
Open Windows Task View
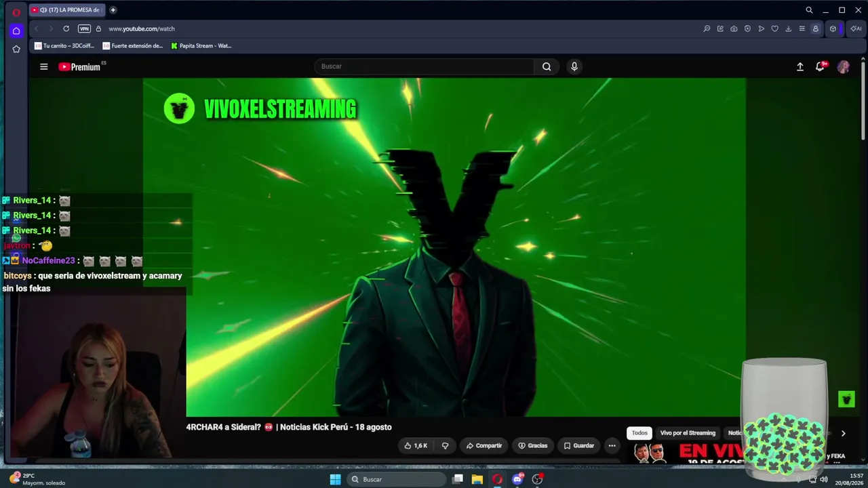458,479
